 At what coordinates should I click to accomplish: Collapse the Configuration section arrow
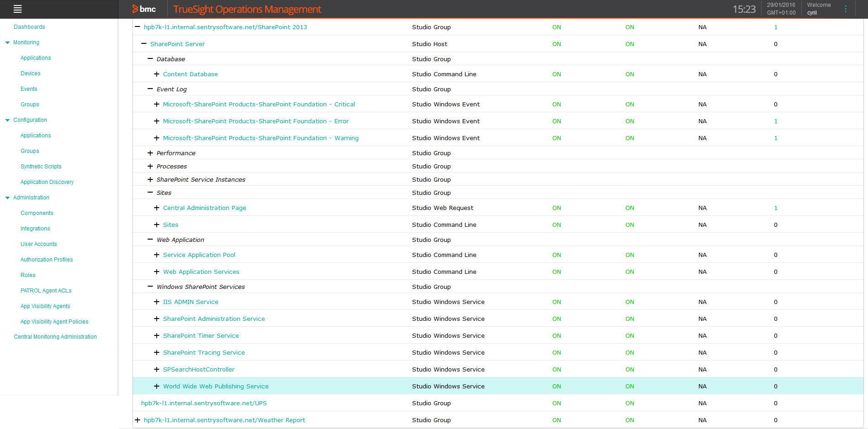[7, 120]
